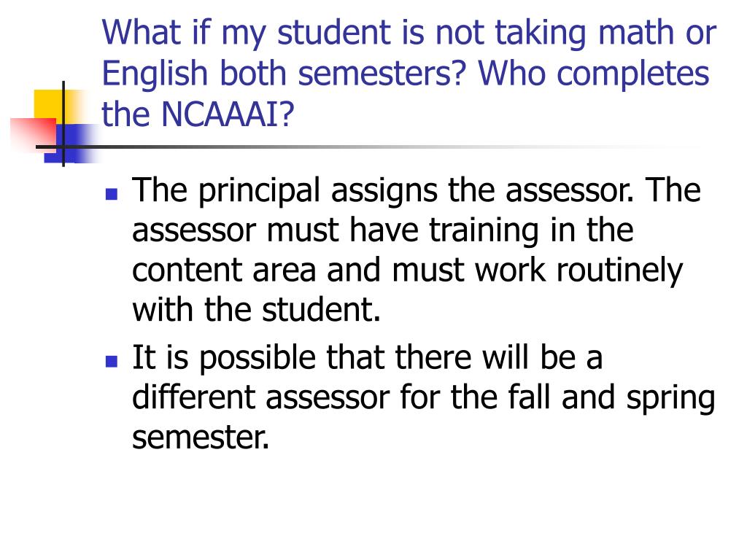Click the second blue bullet marker
The image size is (747, 560).
(x=112, y=361)
